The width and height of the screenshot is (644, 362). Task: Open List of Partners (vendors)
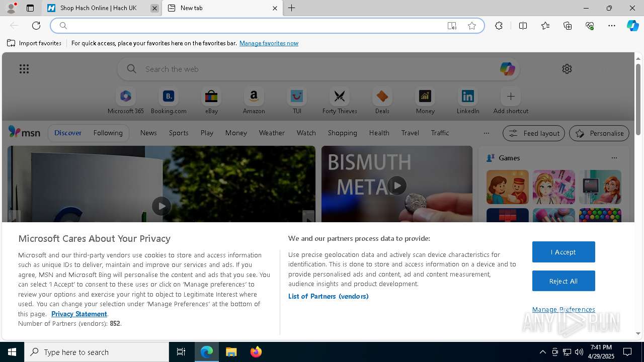pyautogui.click(x=329, y=296)
